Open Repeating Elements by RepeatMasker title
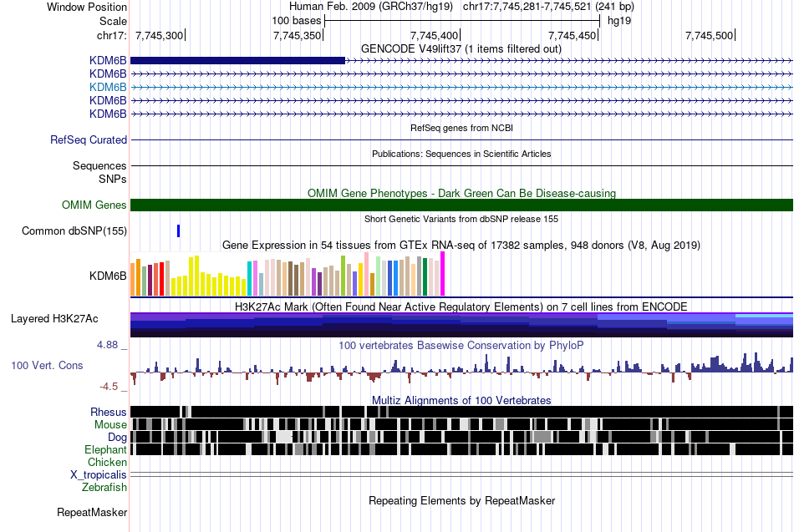This screenshot has width=794, height=532. [462, 500]
